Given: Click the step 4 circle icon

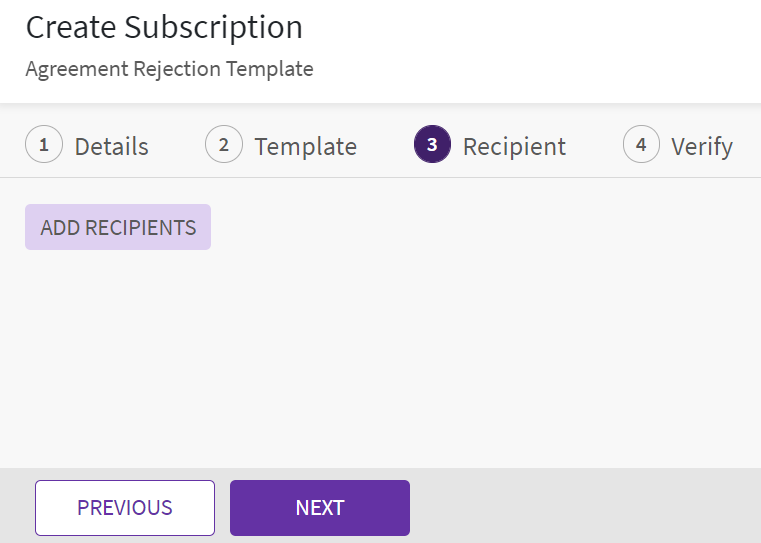Looking at the screenshot, I should pyautogui.click(x=641, y=145).
